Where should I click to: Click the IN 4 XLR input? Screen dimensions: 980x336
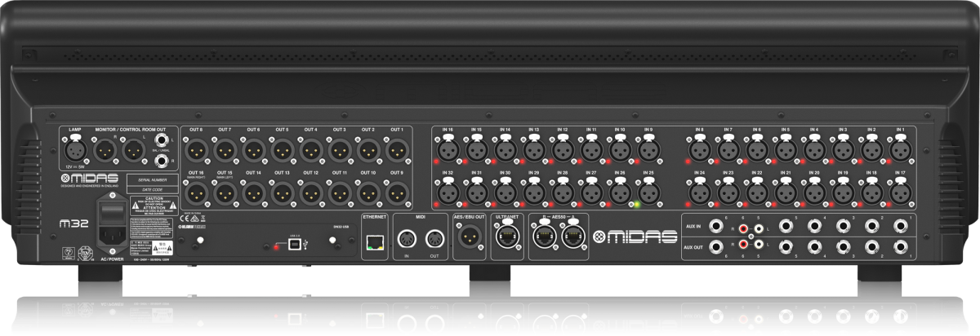(x=813, y=149)
